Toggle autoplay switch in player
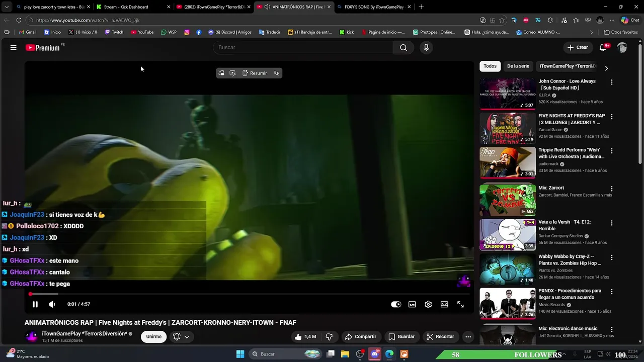The image size is (644, 362). pos(396,304)
